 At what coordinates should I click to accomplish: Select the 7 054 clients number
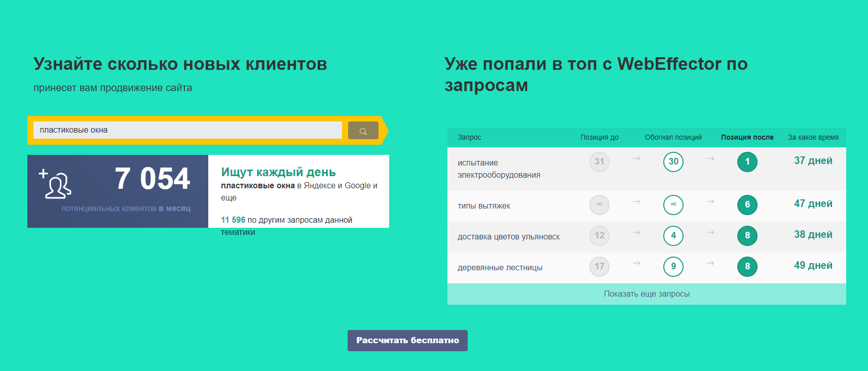[153, 179]
